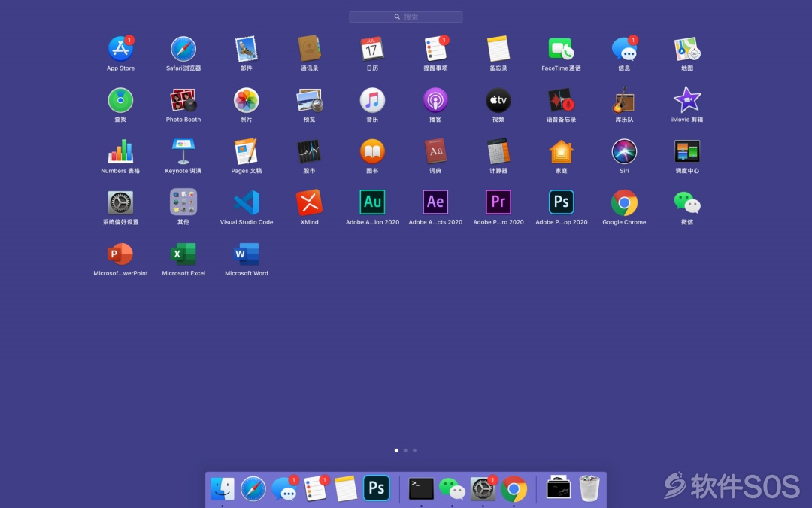Open Finder in the Dock
The image size is (812, 508).
click(222, 488)
